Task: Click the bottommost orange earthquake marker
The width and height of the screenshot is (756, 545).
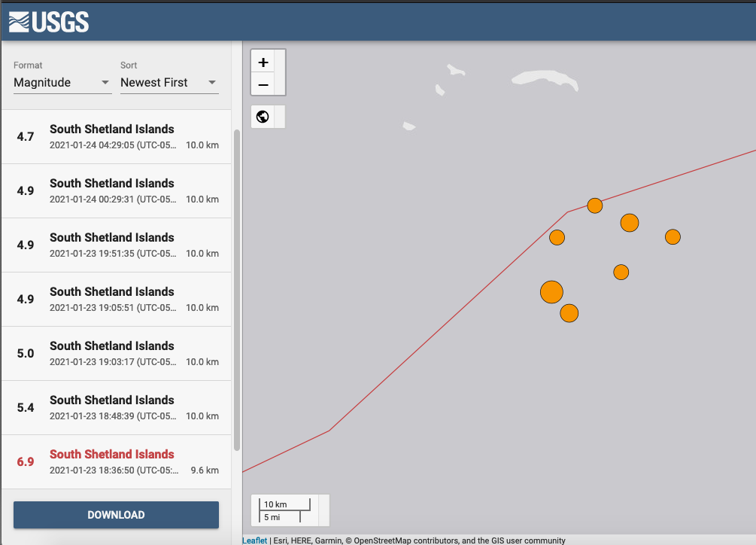Action: point(569,313)
